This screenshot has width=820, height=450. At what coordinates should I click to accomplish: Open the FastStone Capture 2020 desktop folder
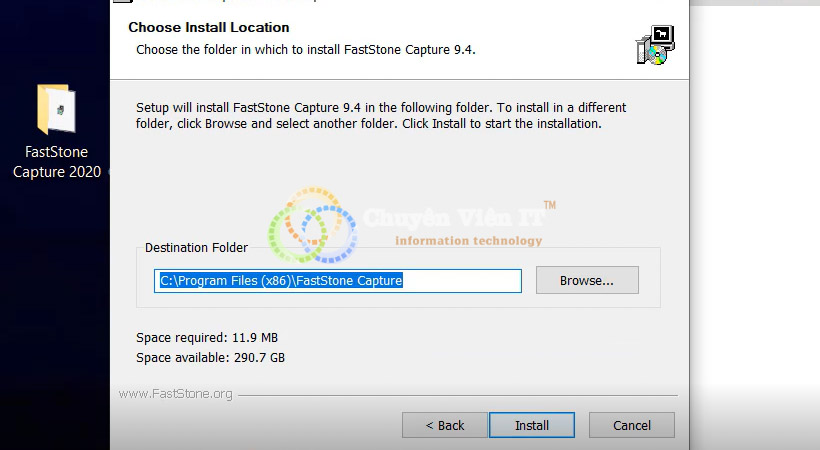pyautogui.click(x=57, y=111)
